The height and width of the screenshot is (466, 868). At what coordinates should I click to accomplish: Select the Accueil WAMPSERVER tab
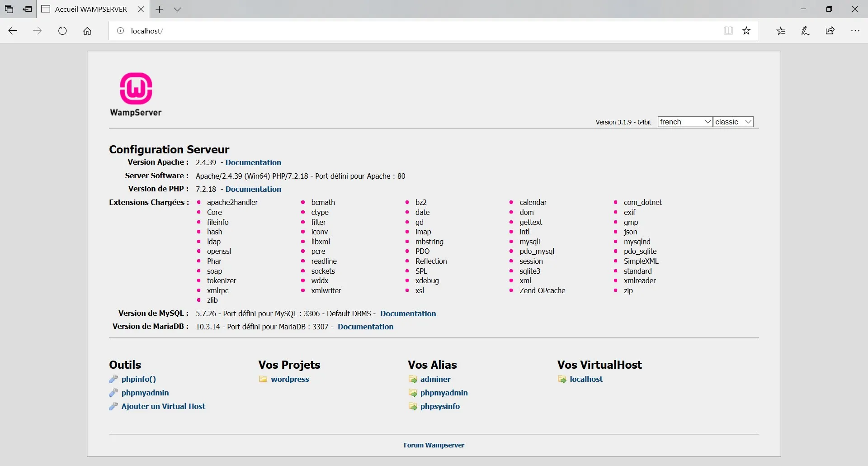(91, 9)
